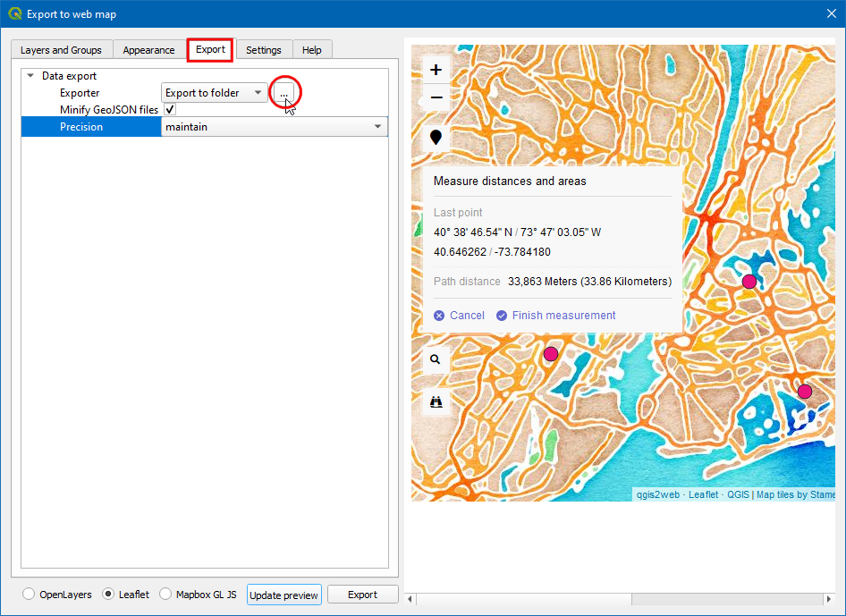The image size is (846, 616).
Task: Click the binoculars address search icon
Action: click(x=436, y=401)
